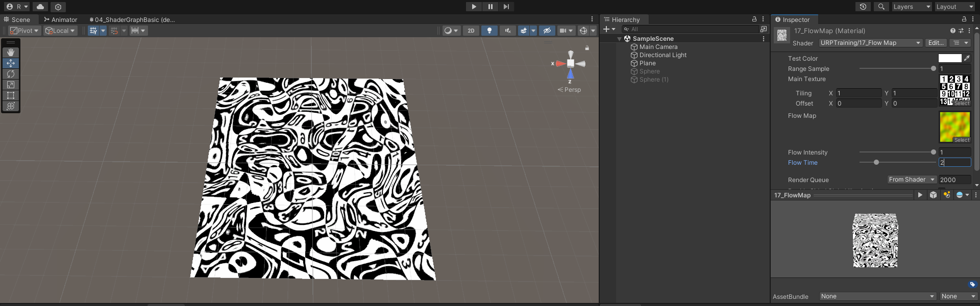Image resolution: width=980 pixels, height=306 pixels.
Task: Select the Rotate tool
Action: [x=11, y=74]
